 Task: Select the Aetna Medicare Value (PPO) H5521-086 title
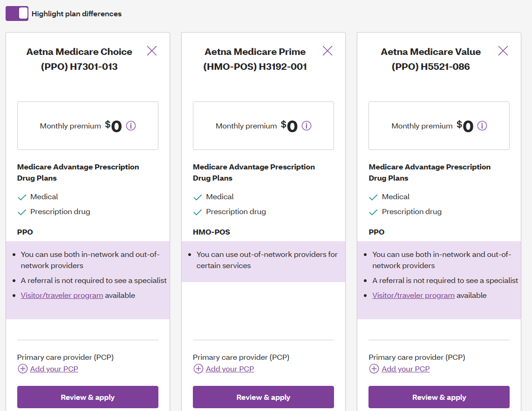(x=431, y=59)
